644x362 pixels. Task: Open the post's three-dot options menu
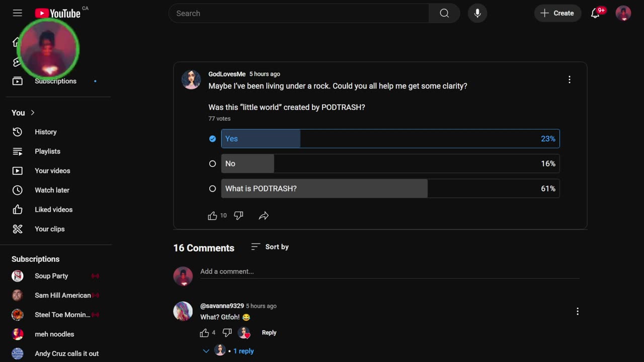pyautogui.click(x=570, y=79)
